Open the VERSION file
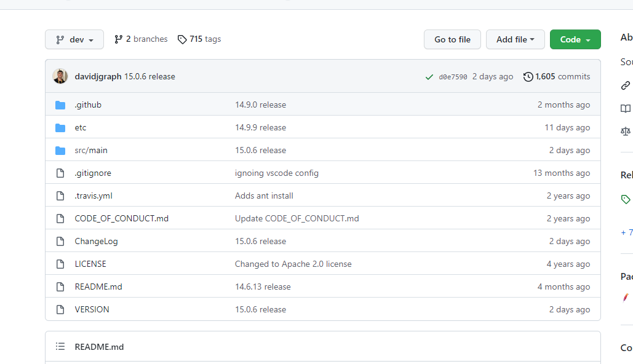This screenshot has width=633, height=364. pyautogui.click(x=92, y=309)
